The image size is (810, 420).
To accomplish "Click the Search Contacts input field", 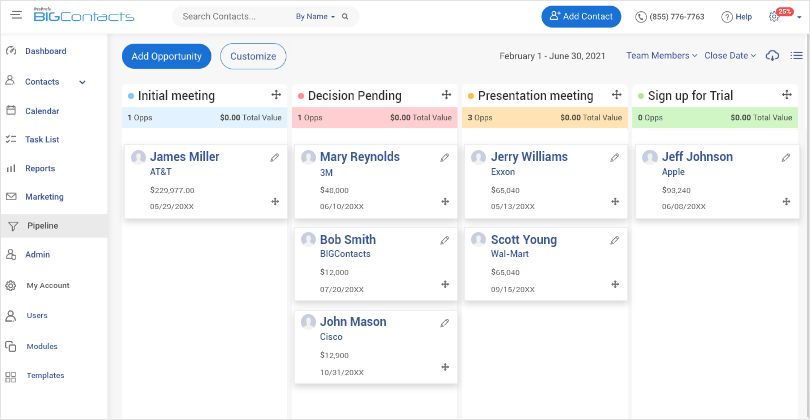I will pos(235,17).
